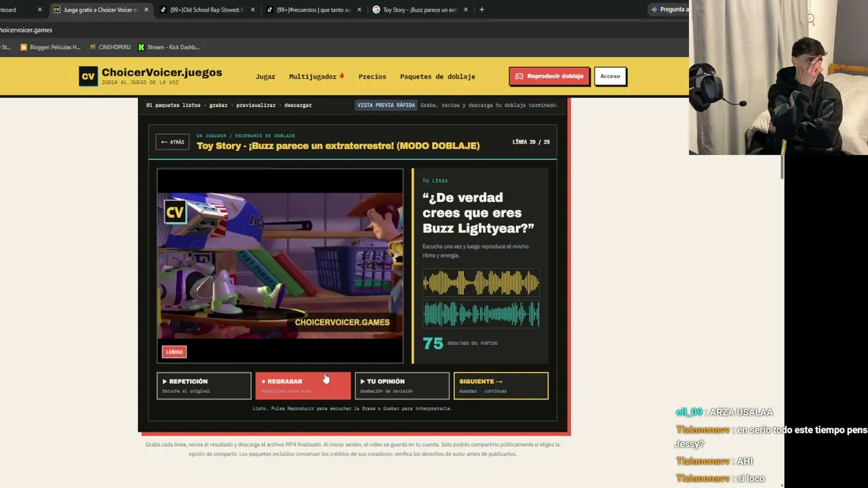Play your take with Tu opinión
Viewport: 868px width, 488px height.
pos(402,386)
